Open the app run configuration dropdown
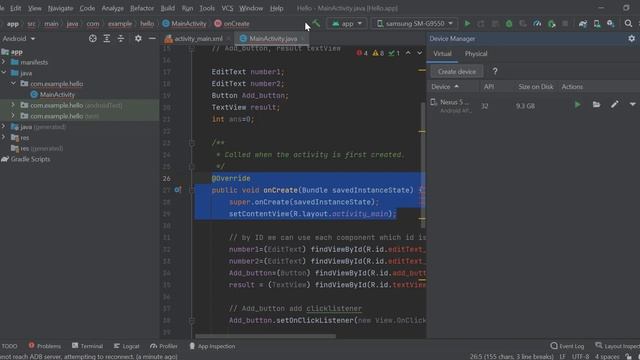The image size is (640, 360). [x=347, y=24]
